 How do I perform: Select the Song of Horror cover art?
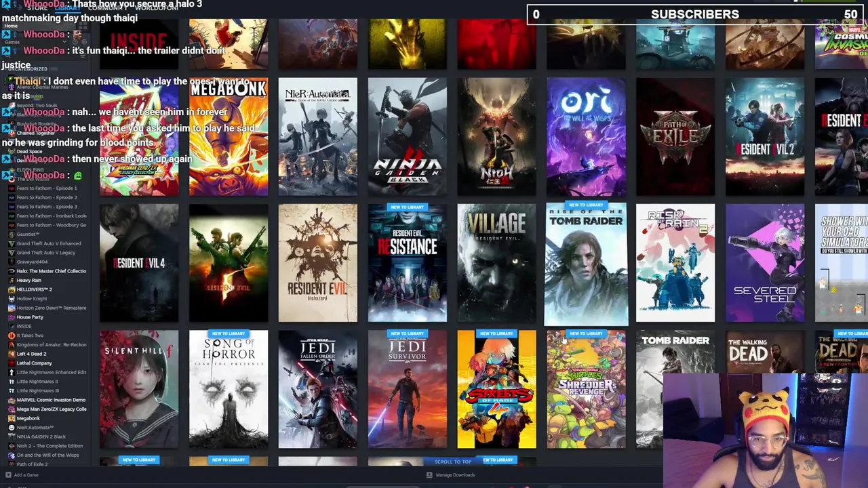click(x=229, y=389)
